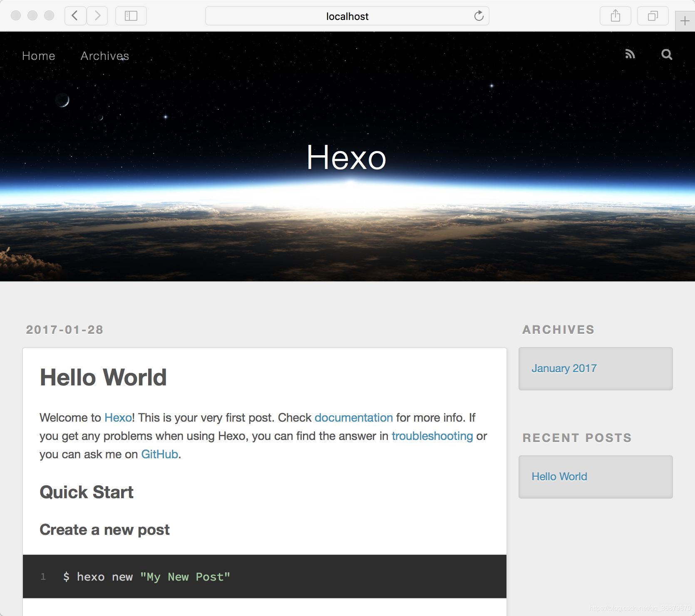This screenshot has width=695, height=616.
Task: Click the red close window button
Action: (16, 15)
